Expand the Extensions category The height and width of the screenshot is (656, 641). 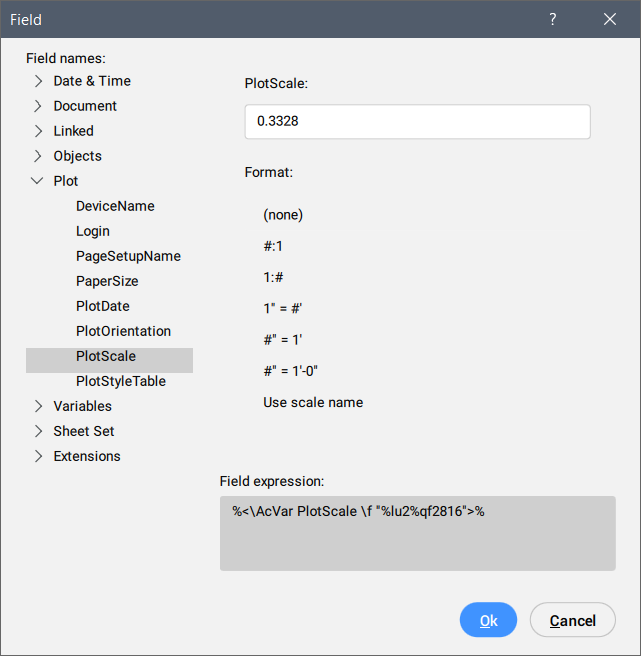pyautogui.click(x=38, y=456)
